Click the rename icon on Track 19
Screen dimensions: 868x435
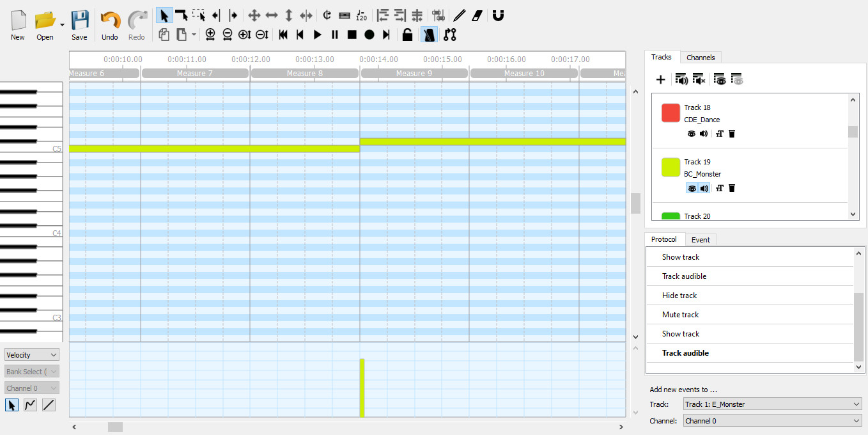(718, 188)
